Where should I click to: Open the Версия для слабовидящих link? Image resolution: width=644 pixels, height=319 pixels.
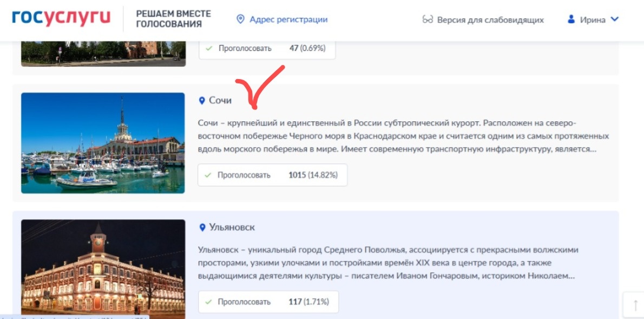490,19
